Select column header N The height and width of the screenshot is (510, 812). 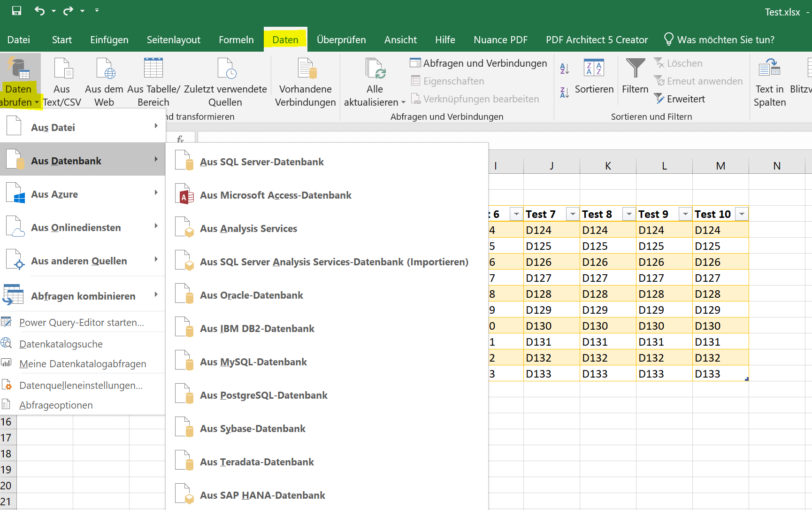777,166
